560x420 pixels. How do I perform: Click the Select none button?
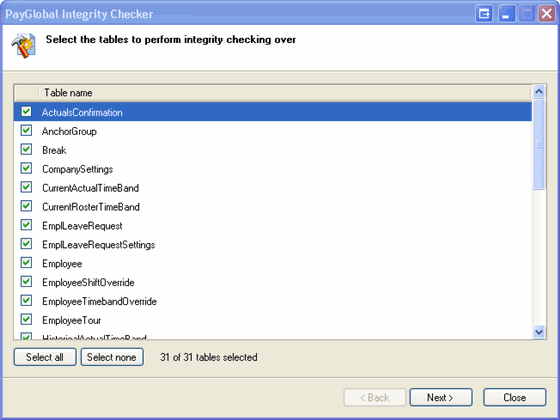tap(112, 357)
